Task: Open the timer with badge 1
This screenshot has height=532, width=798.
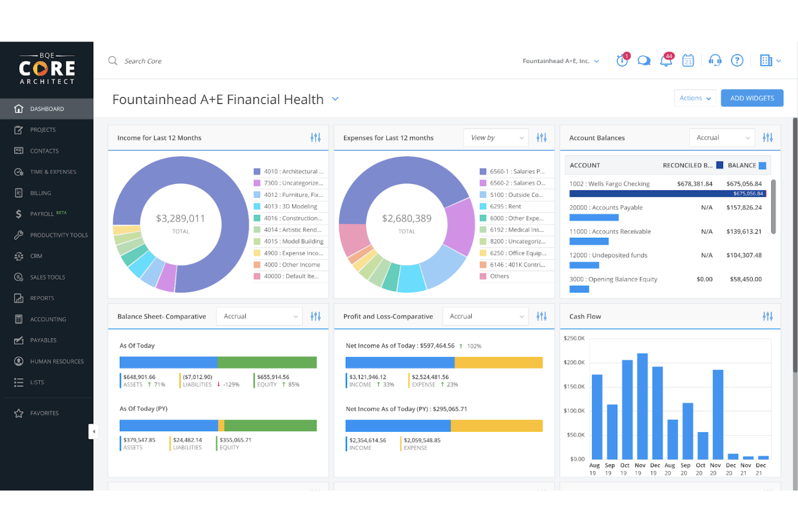Action: (x=622, y=60)
